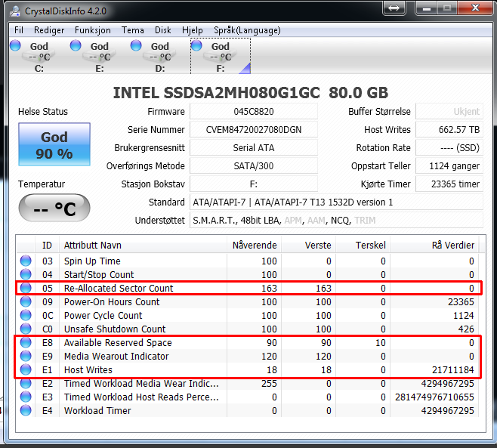Click the status orb of Power-On Hours Count
The height and width of the screenshot is (448, 497).
pyautogui.click(x=26, y=301)
